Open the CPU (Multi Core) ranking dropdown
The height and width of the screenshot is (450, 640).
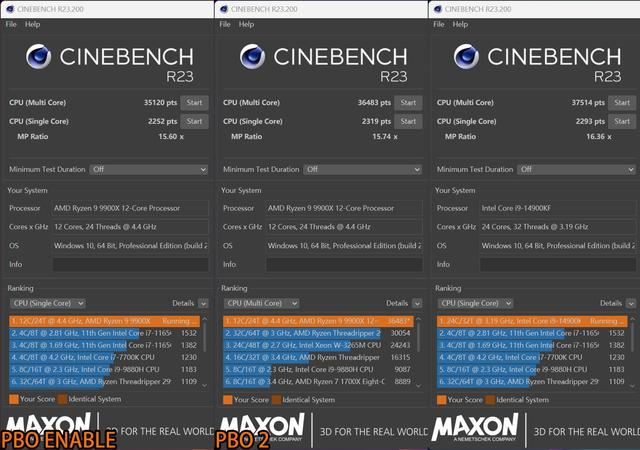(269, 302)
